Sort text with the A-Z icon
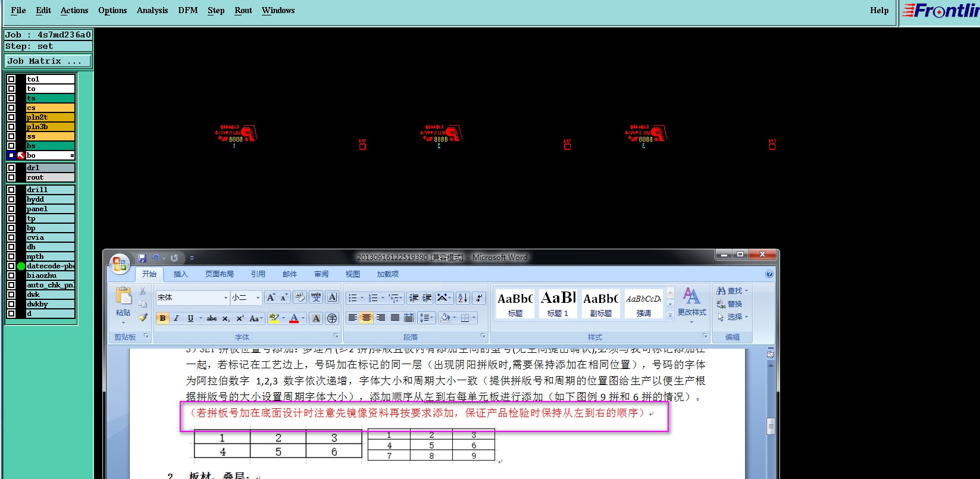The image size is (980, 479). pos(463,298)
